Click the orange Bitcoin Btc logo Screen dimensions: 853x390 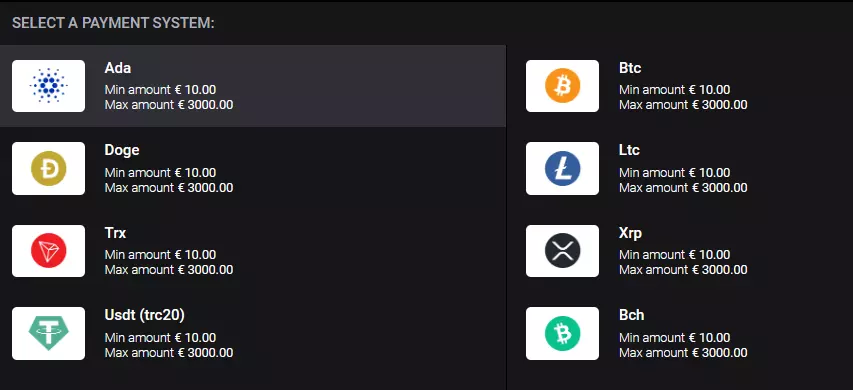coord(563,86)
